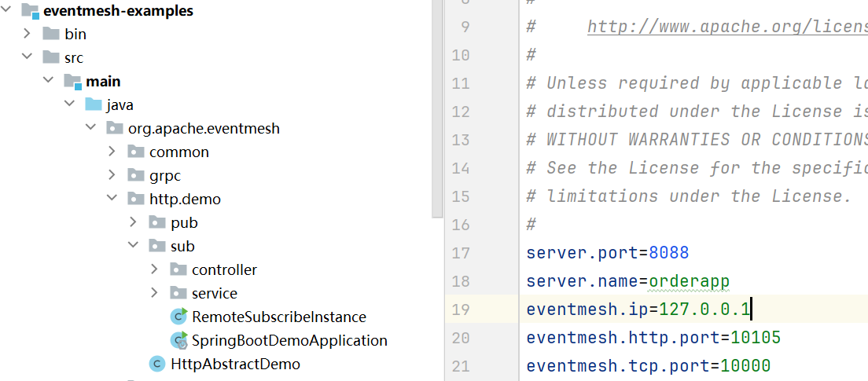Expand the common package
Viewport: 868px width, 381px height.
coord(112,152)
